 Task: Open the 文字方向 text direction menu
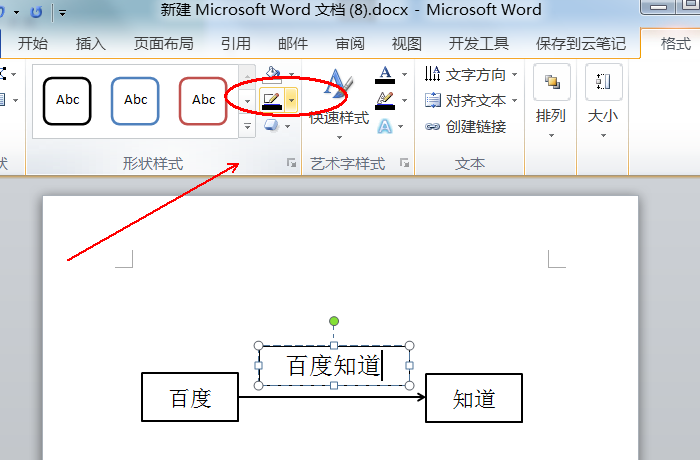point(471,74)
